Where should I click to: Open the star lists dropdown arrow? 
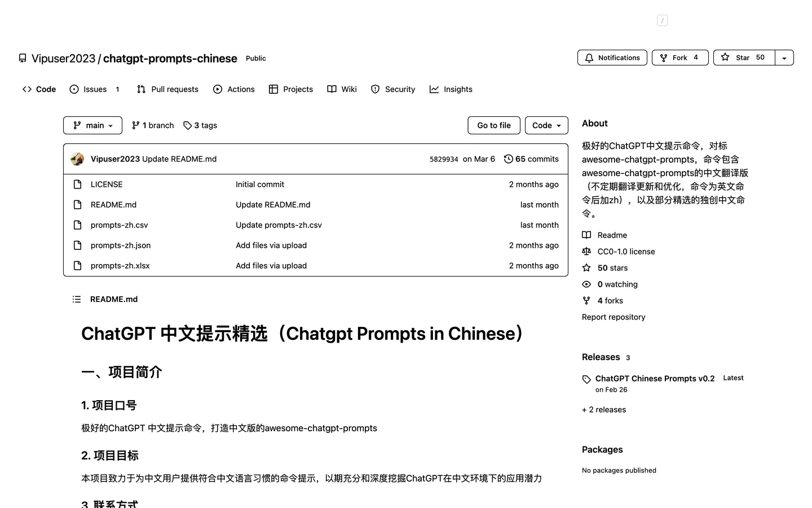coord(784,58)
